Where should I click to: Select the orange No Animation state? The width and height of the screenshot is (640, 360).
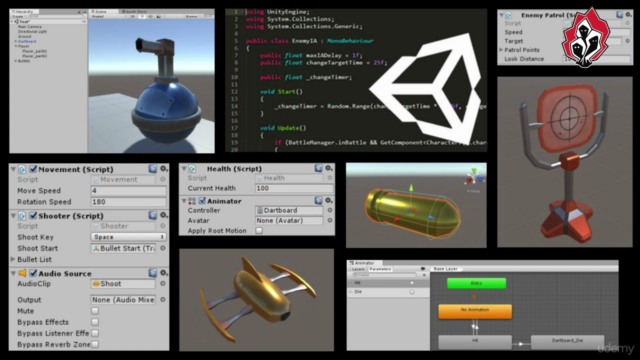click(x=475, y=311)
